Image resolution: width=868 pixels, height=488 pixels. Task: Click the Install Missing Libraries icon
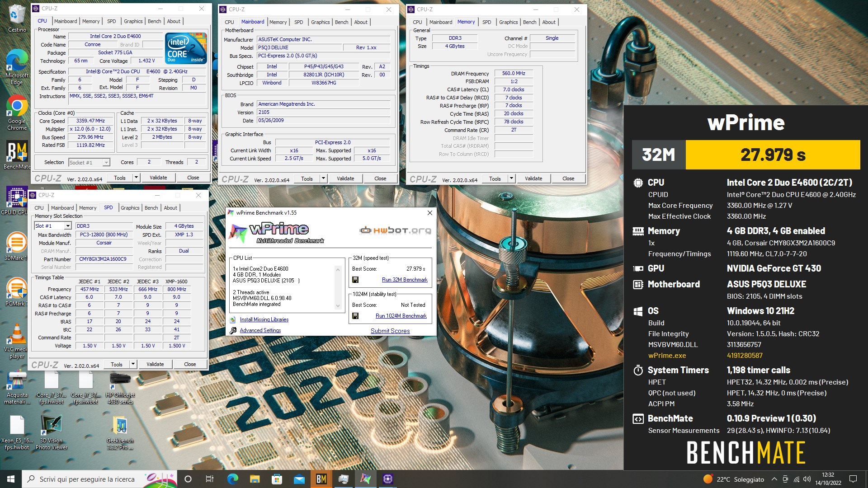pyautogui.click(x=233, y=319)
